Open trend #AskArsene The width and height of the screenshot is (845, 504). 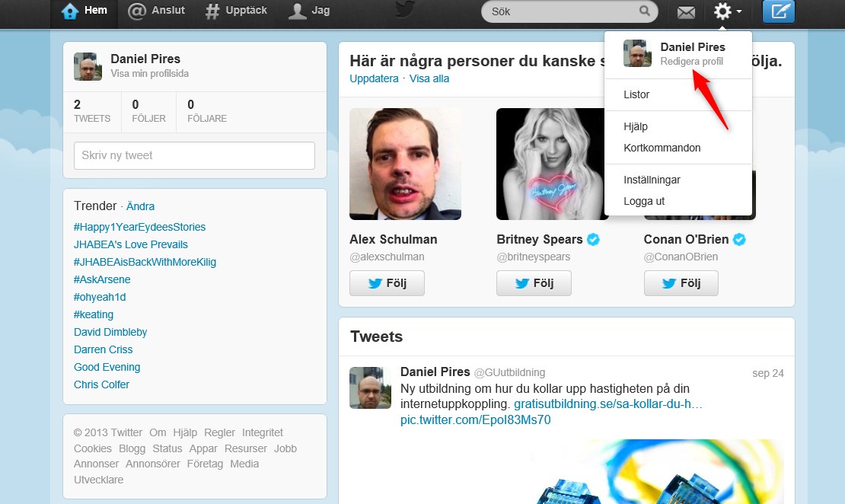click(x=102, y=279)
